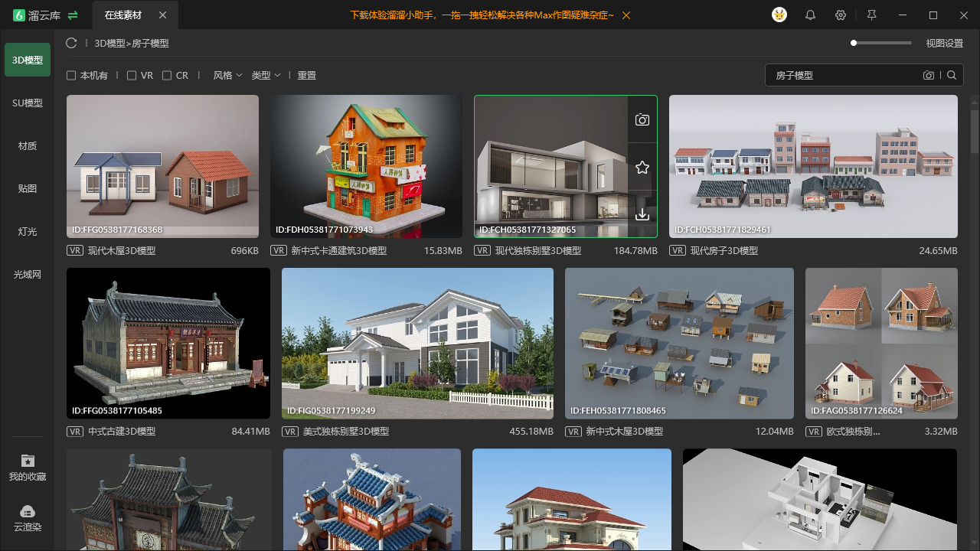This screenshot has height=551, width=980.
Task: Click VR badge of 中式古建3D模型
Action: pos(75,431)
